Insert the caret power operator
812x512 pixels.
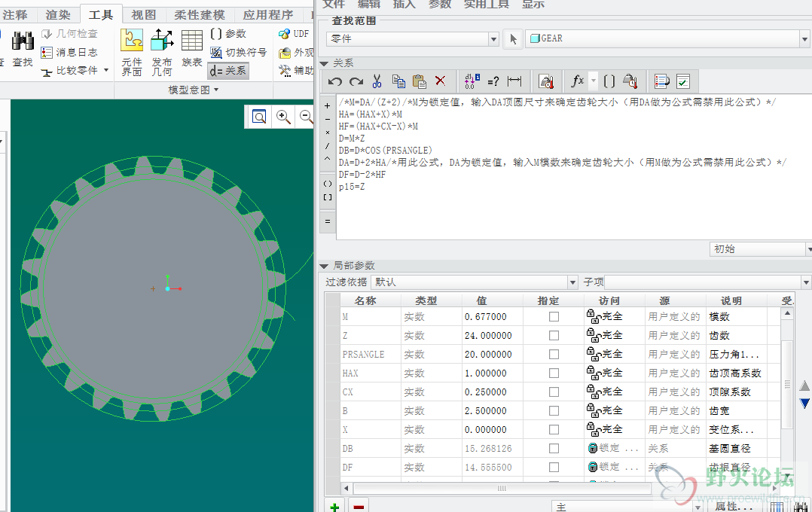(327, 158)
